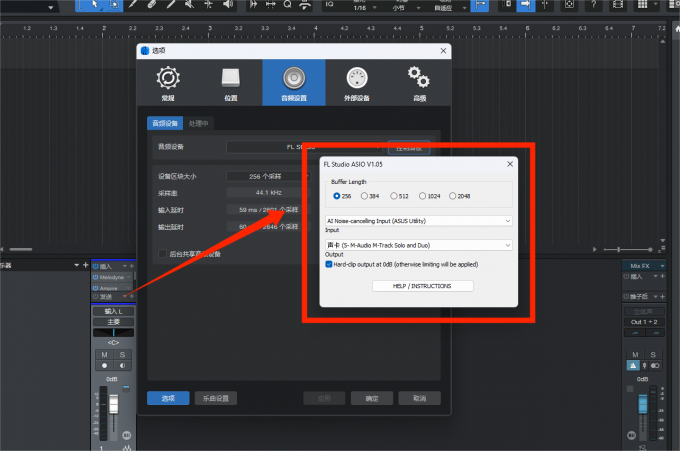
Task: Select the 512 buffer length radio button
Action: pos(393,196)
